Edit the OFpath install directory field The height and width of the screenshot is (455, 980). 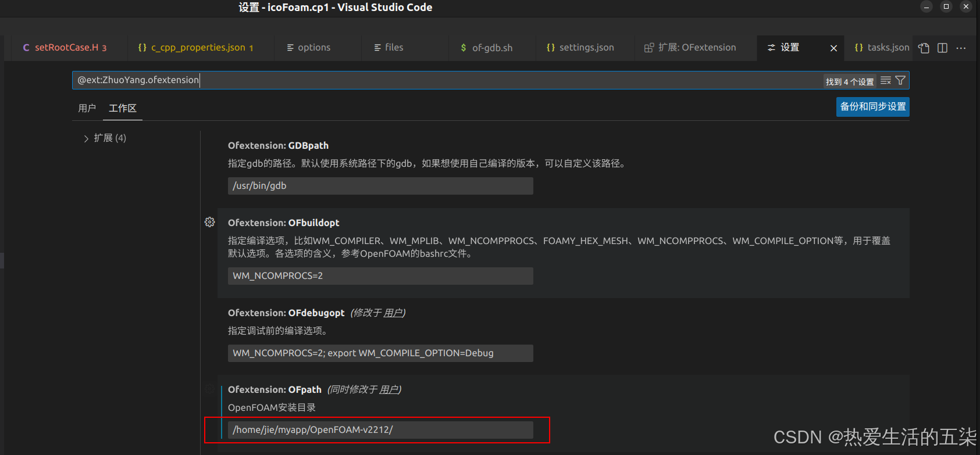(380, 430)
